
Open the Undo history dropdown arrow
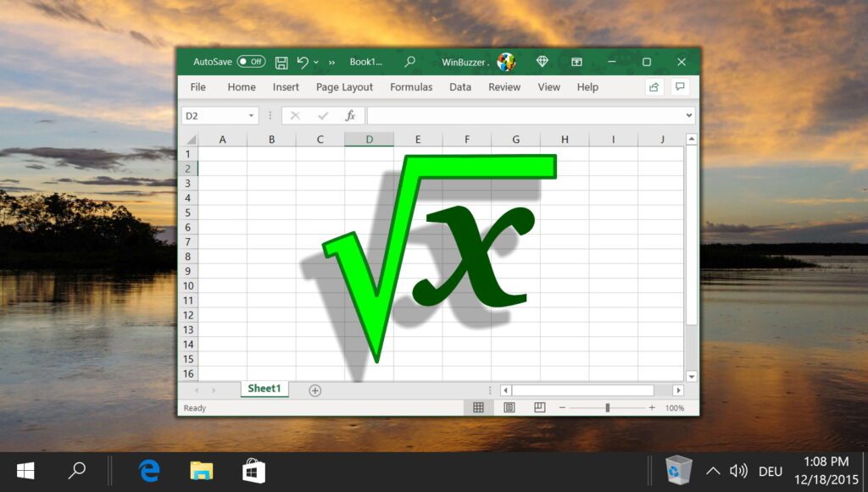point(314,62)
